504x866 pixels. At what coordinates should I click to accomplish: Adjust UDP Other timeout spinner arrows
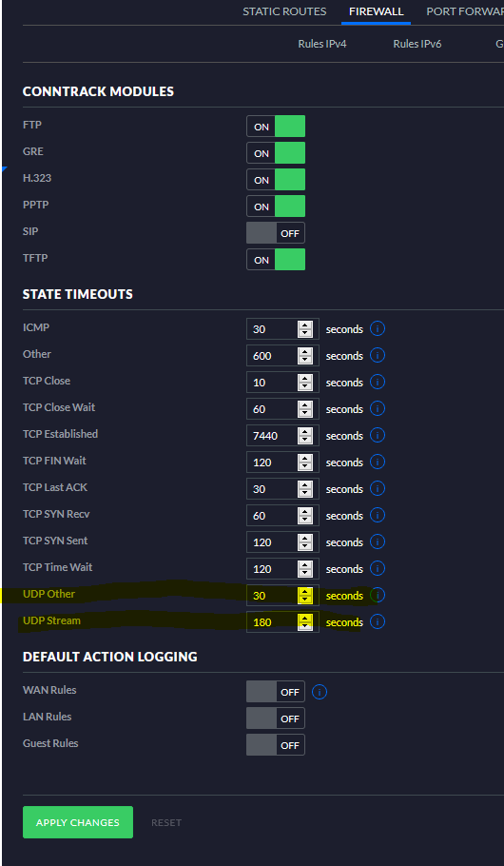tap(304, 596)
